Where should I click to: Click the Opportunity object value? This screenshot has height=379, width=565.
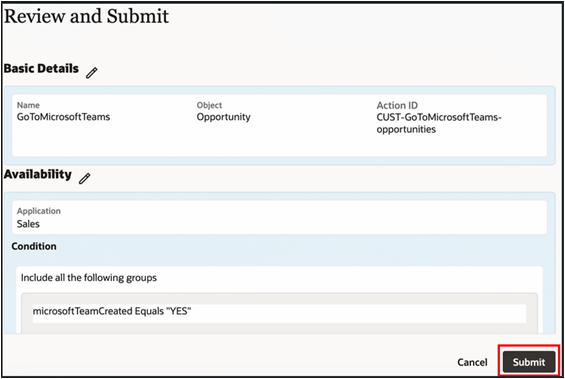click(x=223, y=117)
